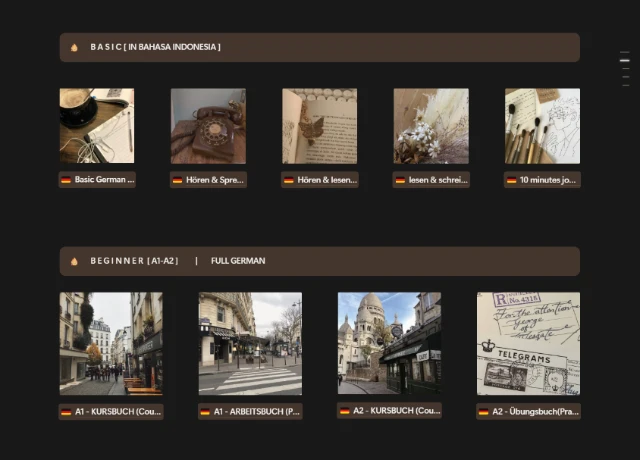Open the Hören & lesen page link
Image resolution: width=640 pixels, height=460 pixels.
tap(327, 180)
